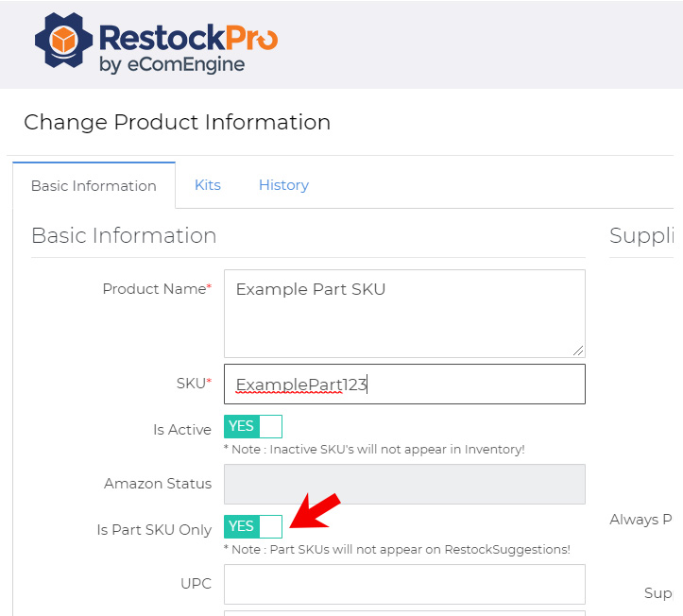Viewport: 683px width, 616px height.
Task: Grab the Product Name textarea resize handle
Action: pyautogui.click(x=578, y=351)
